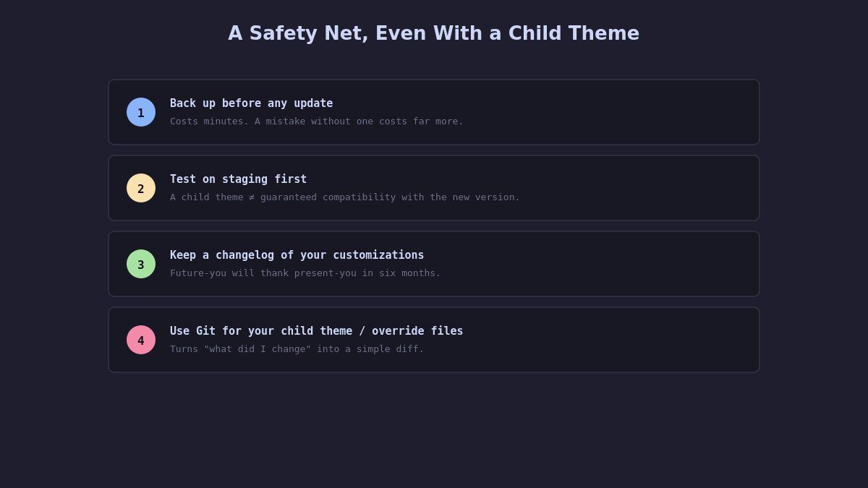Click the 'guaranteed compatibility' description line

[344, 197]
